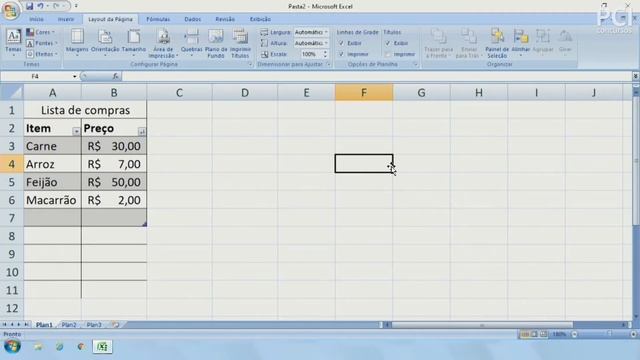This screenshot has width=640, height=360.
Task: Customize Quick Access toolbar dropdown
Action: tap(76, 6)
